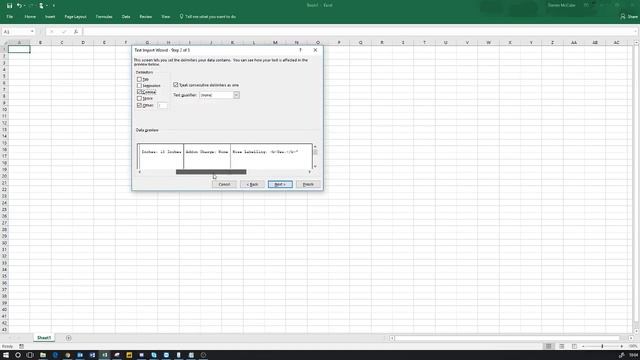The height and width of the screenshot is (360, 640).
Task: Click Cancel in the Text Import Wizard
Action: point(224,184)
